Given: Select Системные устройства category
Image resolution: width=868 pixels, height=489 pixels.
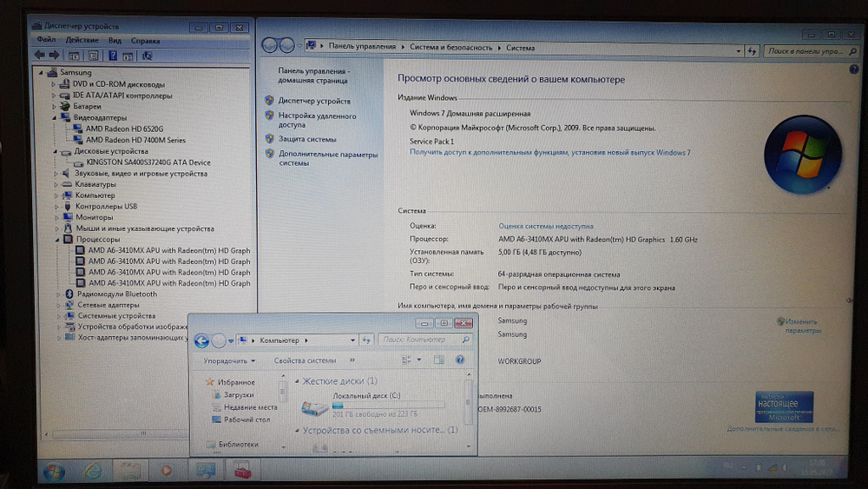Looking at the screenshot, I should [116, 315].
